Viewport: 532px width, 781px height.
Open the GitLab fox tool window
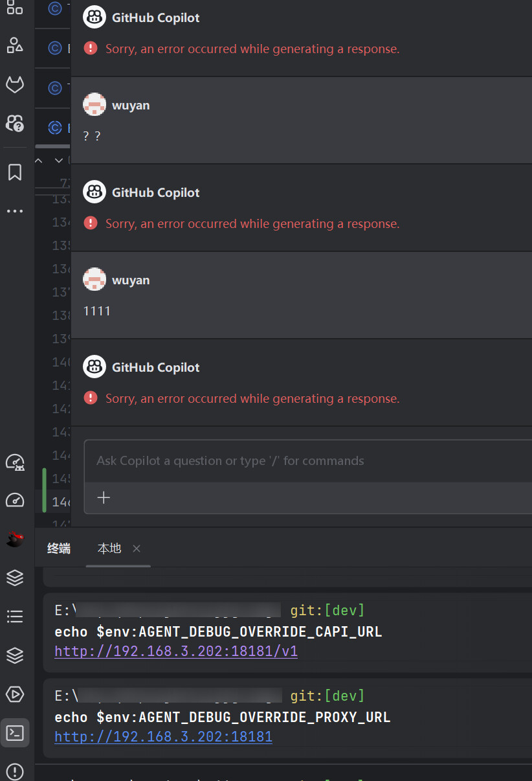coord(14,84)
